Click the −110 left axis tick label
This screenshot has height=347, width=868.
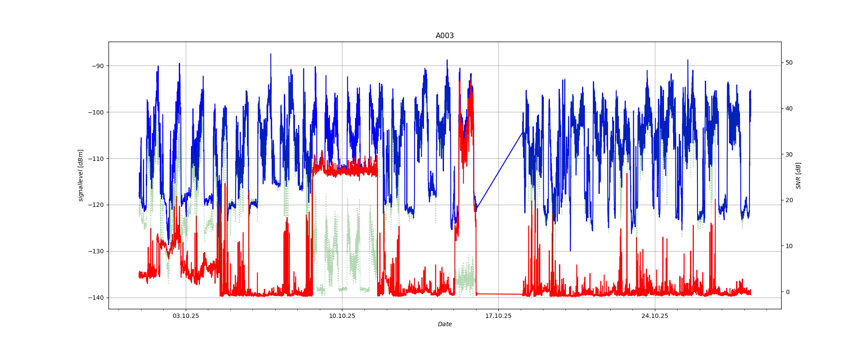click(x=96, y=159)
